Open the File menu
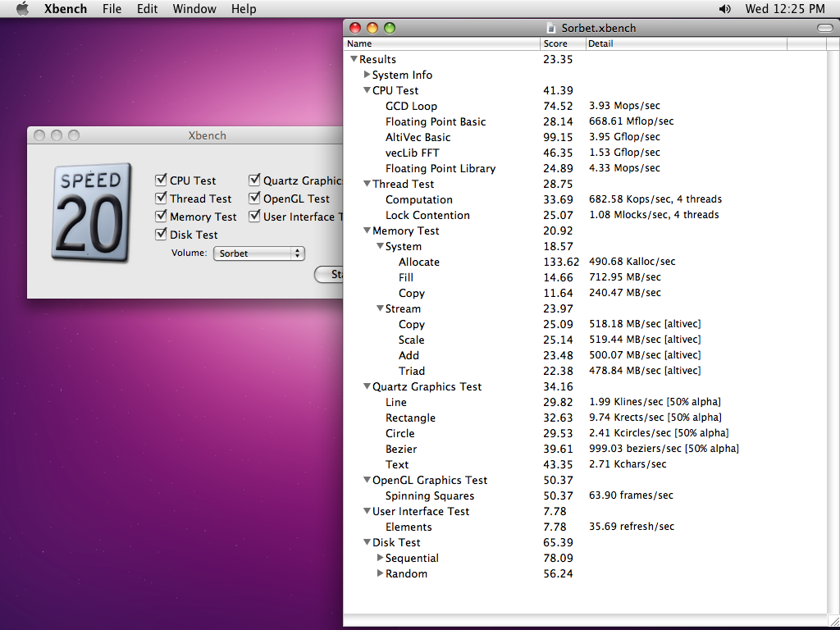 (x=112, y=8)
